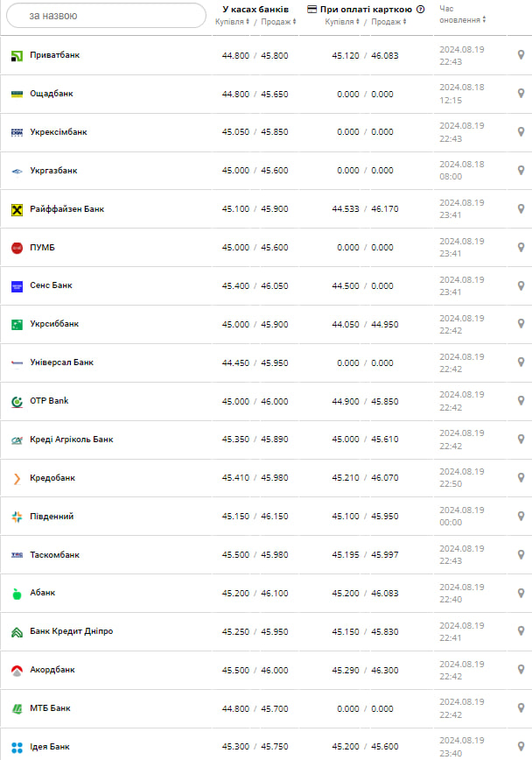The height and width of the screenshot is (760, 532).
Task: Click the Абанк green apple logo
Action: coord(17,594)
